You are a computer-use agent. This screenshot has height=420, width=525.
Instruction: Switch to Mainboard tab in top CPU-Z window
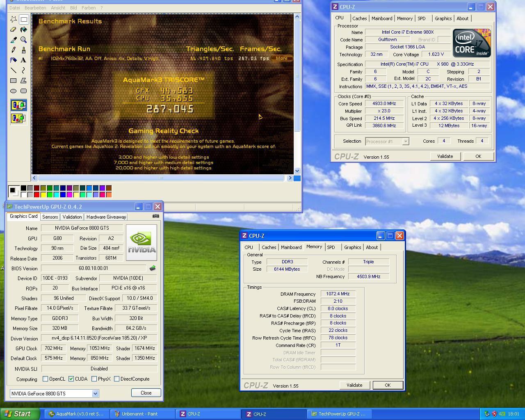tap(382, 18)
